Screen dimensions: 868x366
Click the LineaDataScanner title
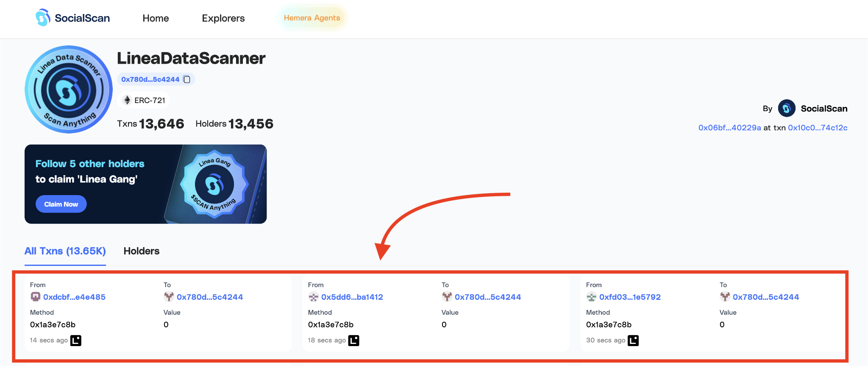click(x=191, y=58)
